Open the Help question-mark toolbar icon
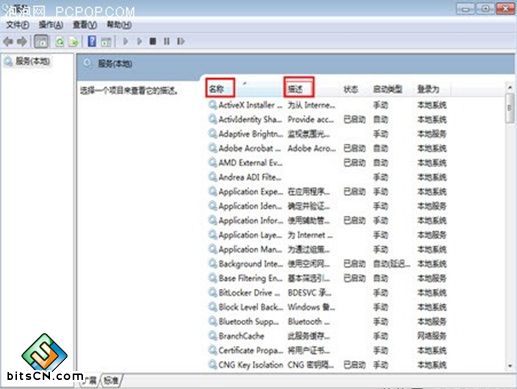 [92, 41]
